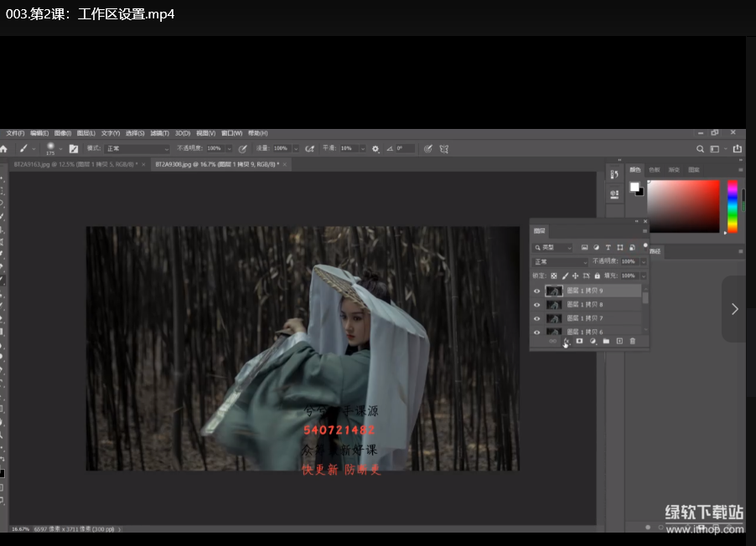The image size is (756, 546).
Task: Lock artboard nesting icon
Action: click(x=587, y=276)
